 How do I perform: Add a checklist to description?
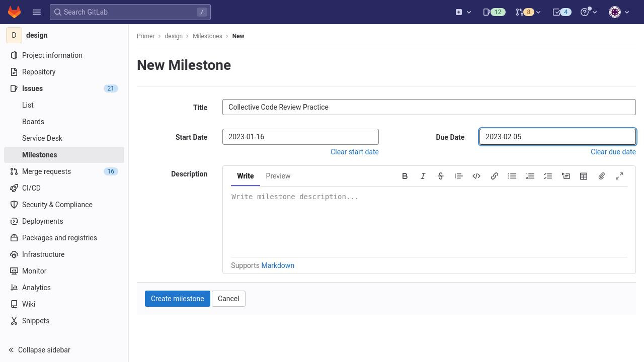pyautogui.click(x=548, y=176)
